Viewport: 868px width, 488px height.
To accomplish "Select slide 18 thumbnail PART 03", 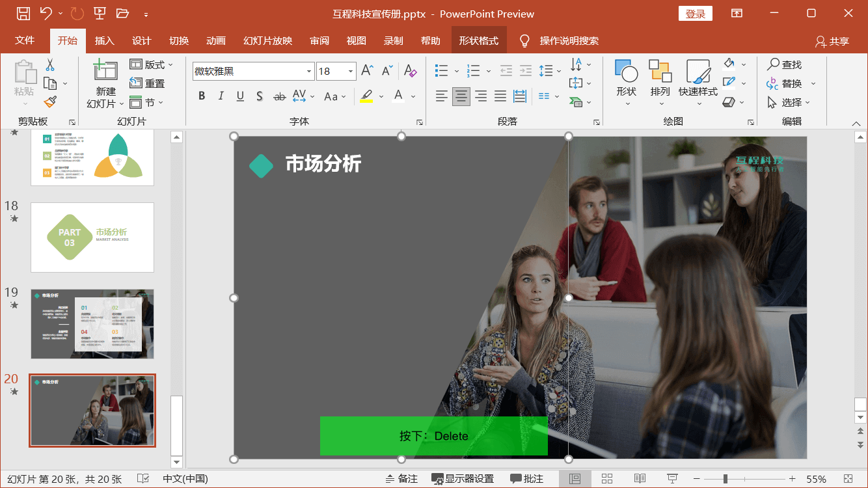I will 92,237.
